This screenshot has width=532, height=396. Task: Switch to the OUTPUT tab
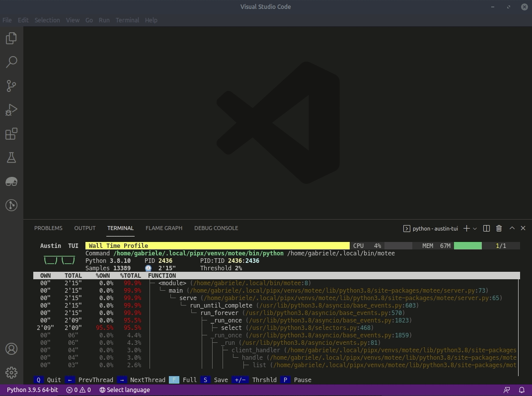tap(85, 228)
